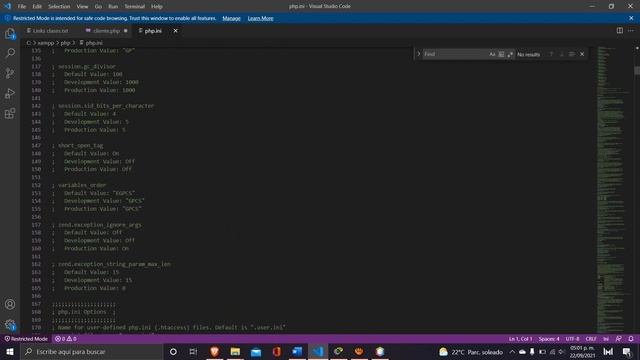Click the vertical scrollbar thumb
Viewport: 640px width, 360px height.
pos(637,70)
